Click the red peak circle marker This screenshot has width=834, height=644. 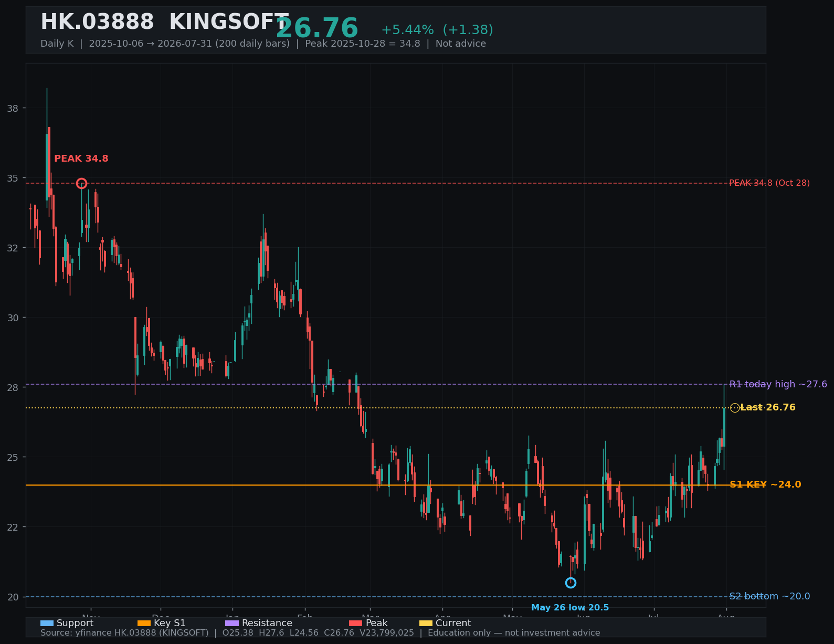81,183
